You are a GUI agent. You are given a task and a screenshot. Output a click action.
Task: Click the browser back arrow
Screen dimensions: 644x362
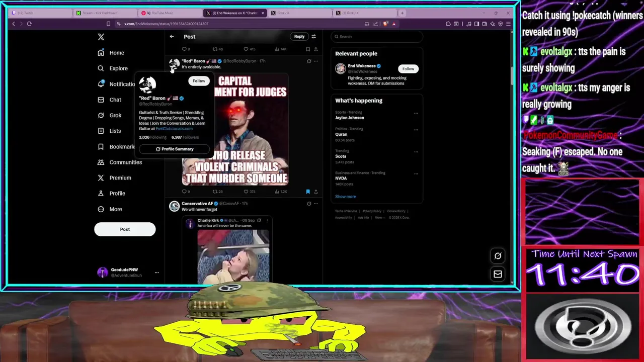point(14,24)
